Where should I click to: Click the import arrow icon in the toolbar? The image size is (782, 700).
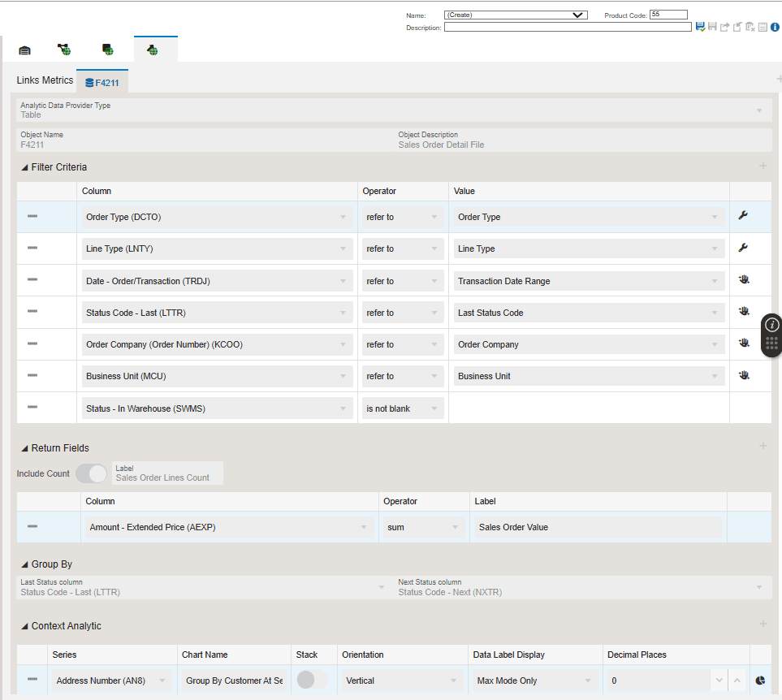coord(737,27)
